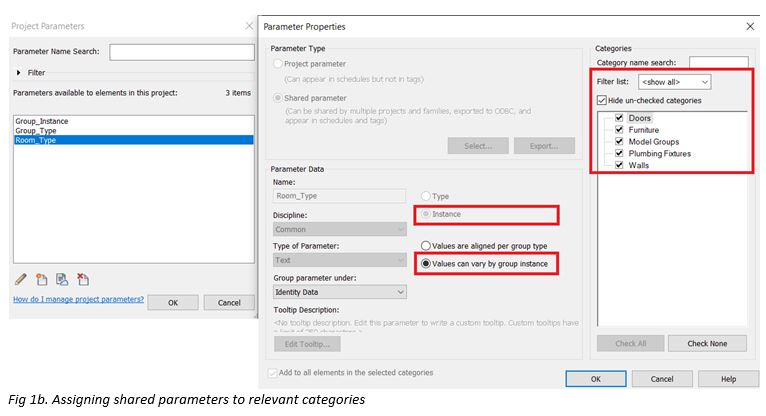Viewport: 766px width, 416px height.
Task: Select Group_Instance in the parameters list
Action: tap(134, 121)
